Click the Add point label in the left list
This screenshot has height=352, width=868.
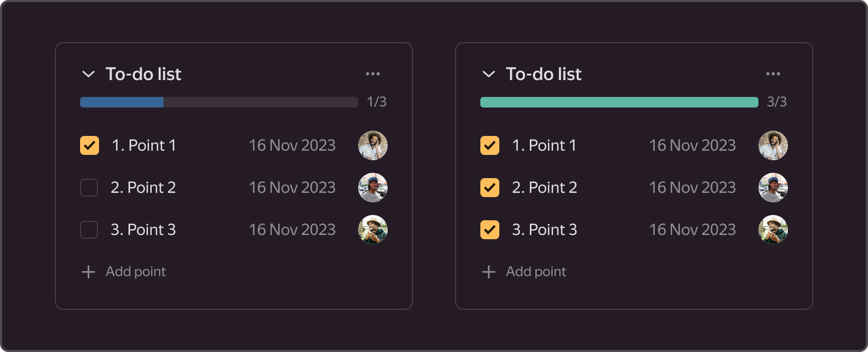136,271
